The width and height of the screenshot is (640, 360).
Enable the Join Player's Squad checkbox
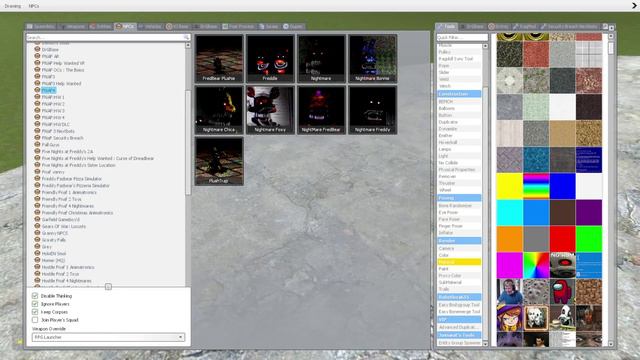(35, 320)
